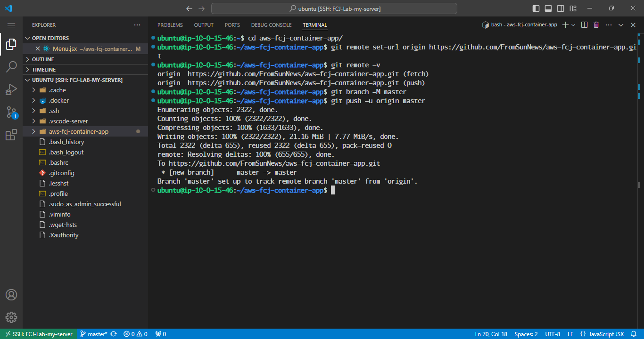Click the command center search box
644x339 pixels.
click(x=334, y=8)
